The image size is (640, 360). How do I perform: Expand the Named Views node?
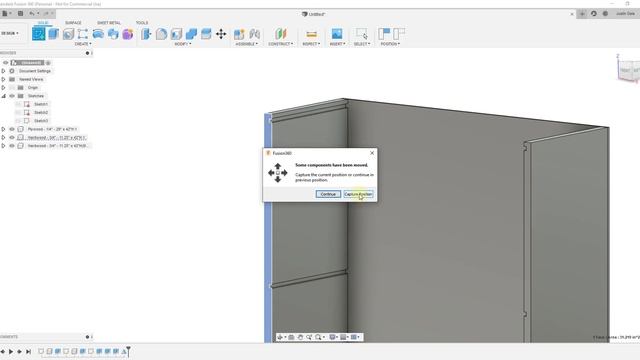click(x=3, y=79)
